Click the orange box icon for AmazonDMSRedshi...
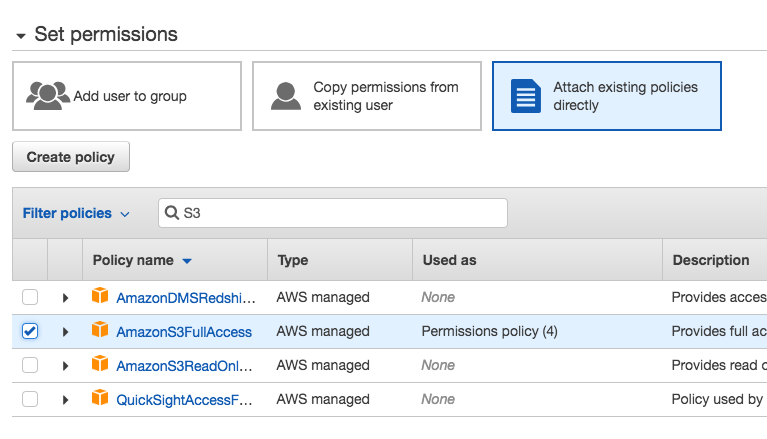This screenshot has height=439, width=767. (100, 295)
